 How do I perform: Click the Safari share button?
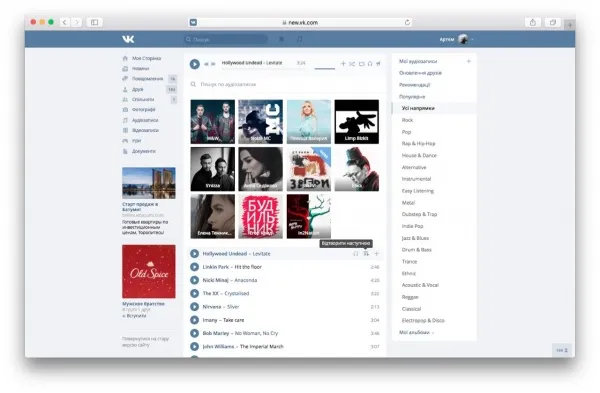(533, 22)
